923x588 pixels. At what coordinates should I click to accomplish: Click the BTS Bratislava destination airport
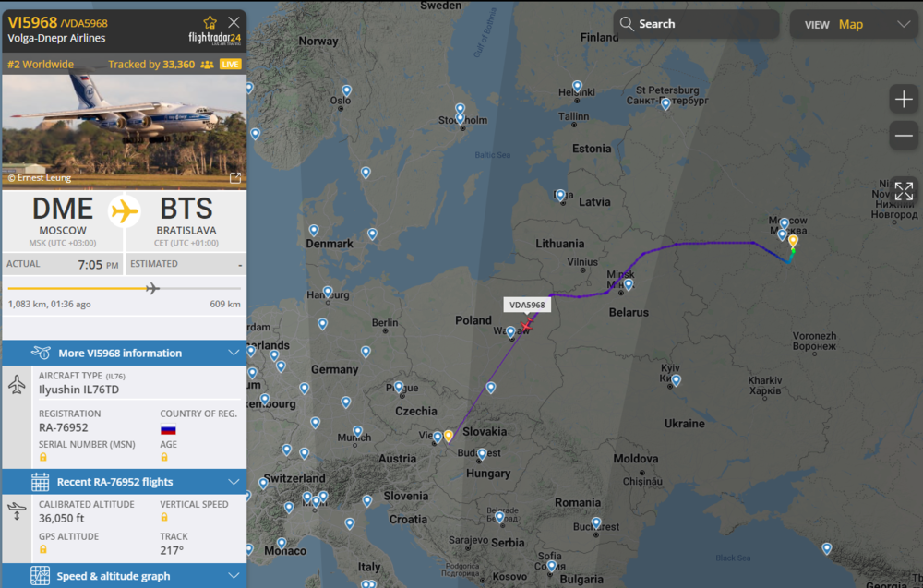pos(186,215)
